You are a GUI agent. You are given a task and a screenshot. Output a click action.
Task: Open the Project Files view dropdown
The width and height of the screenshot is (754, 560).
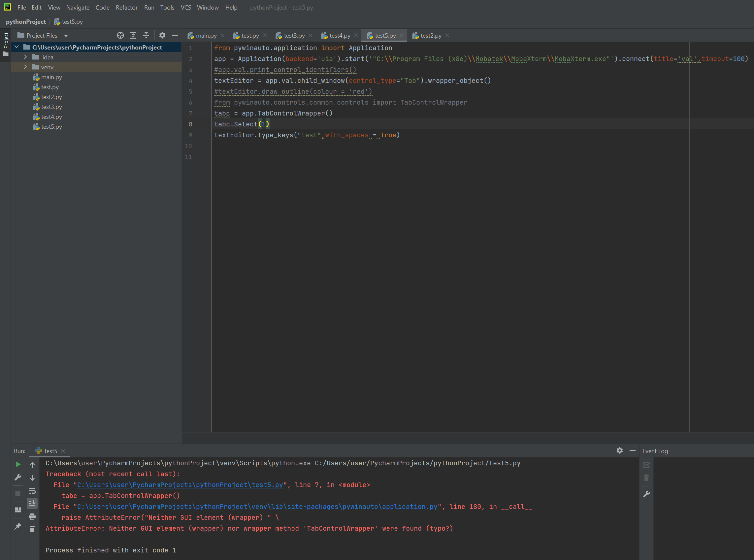(65, 35)
